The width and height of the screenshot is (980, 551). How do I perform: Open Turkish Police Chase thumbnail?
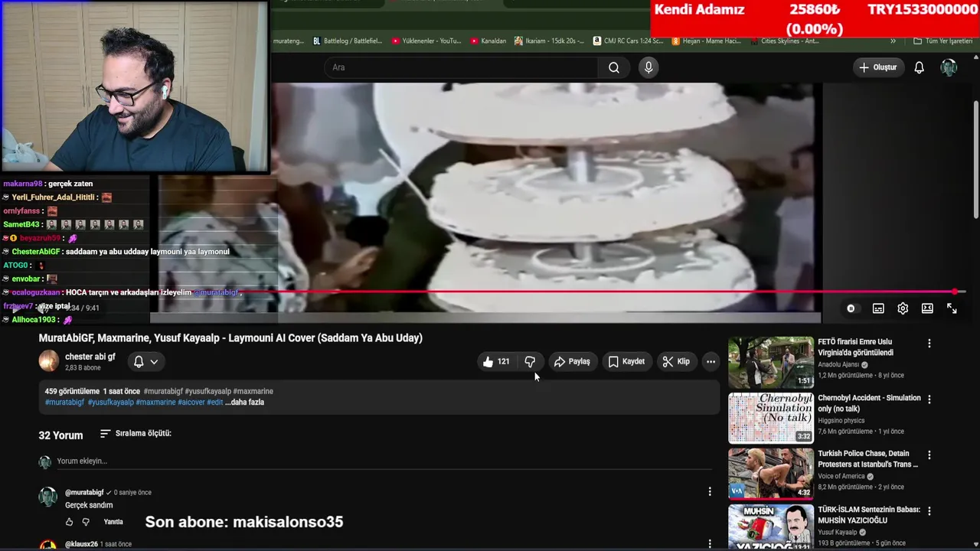click(771, 474)
